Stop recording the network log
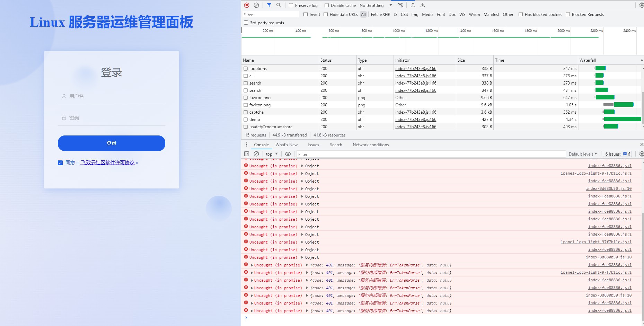The image size is (644, 326). coord(246,5)
